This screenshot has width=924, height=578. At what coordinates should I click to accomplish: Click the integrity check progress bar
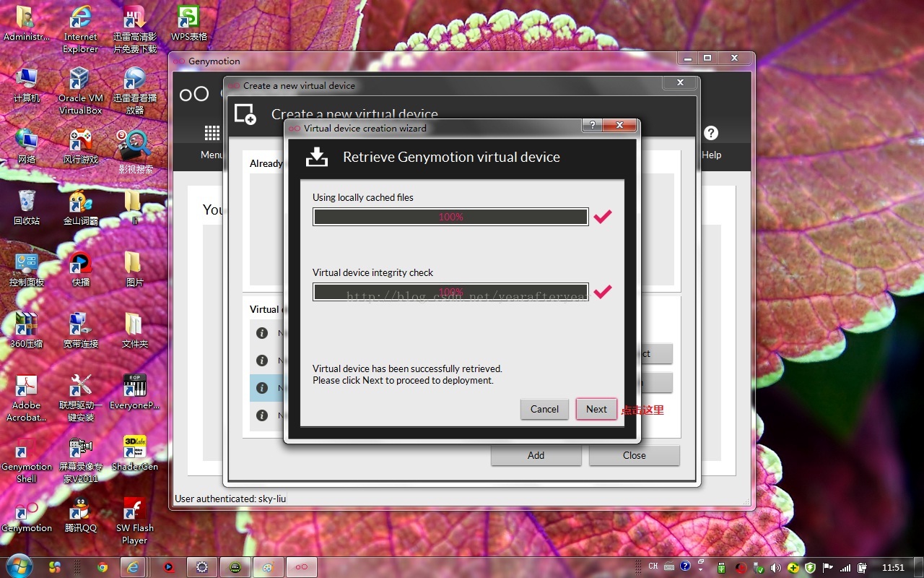click(450, 292)
